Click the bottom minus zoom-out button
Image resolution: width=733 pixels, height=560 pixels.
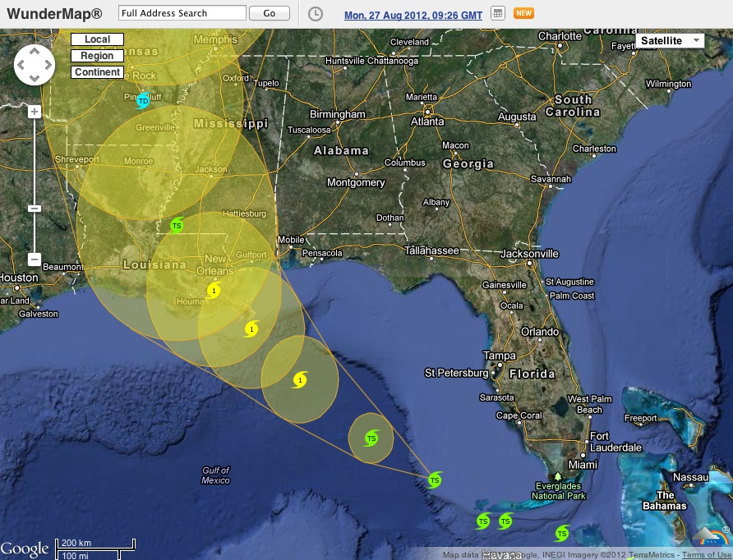(x=35, y=259)
